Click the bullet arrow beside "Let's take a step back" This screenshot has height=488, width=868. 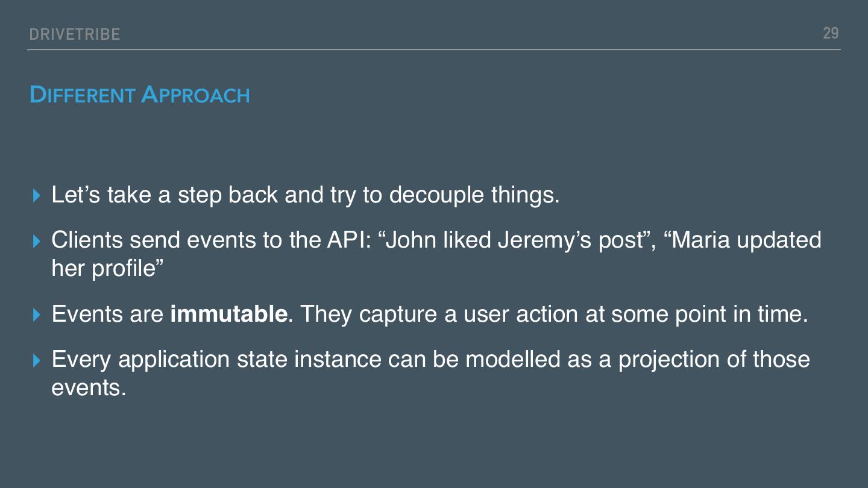click(37, 196)
